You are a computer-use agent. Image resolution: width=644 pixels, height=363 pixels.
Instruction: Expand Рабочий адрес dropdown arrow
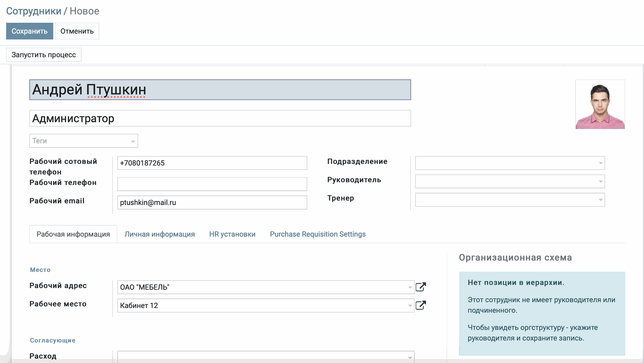point(410,287)
